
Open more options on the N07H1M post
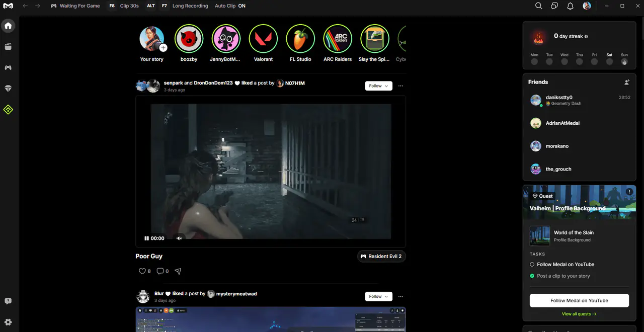pyautogui.click(x=400, y=86)
